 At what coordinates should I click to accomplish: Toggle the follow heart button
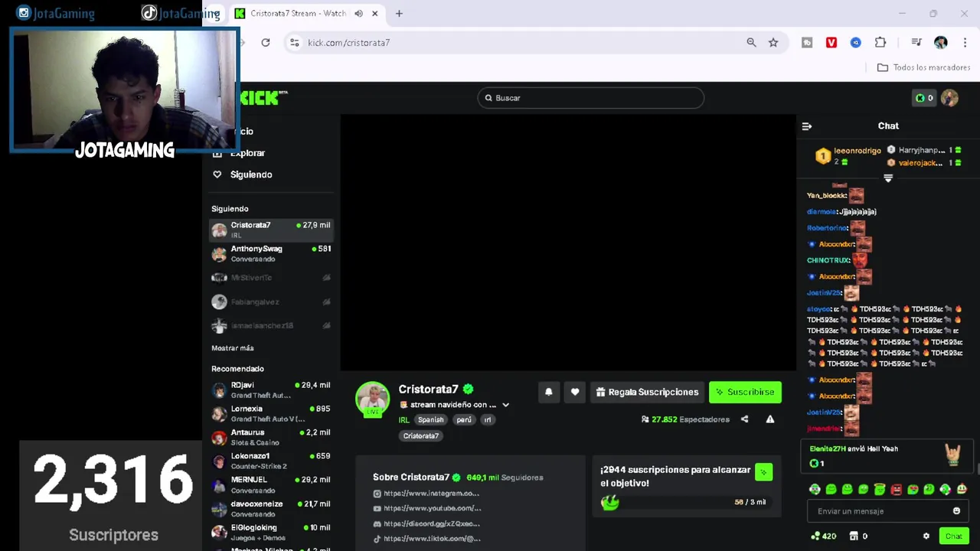click(575, 392)
